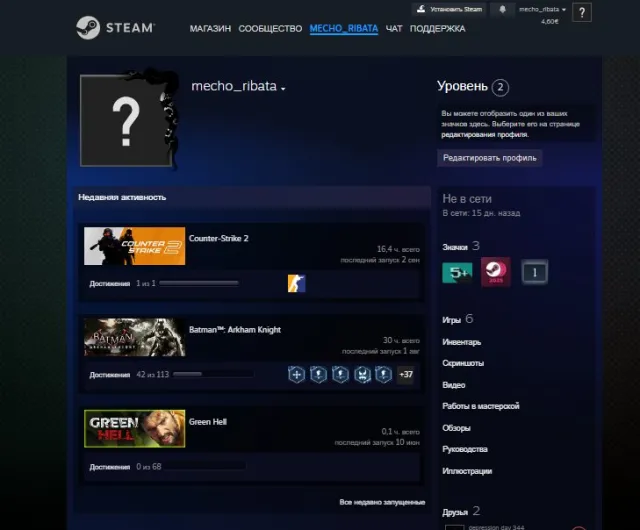Click the first Batman achievement badge icon
The image size is (640, 530).
pyautogui.click(x=296, y=374)
